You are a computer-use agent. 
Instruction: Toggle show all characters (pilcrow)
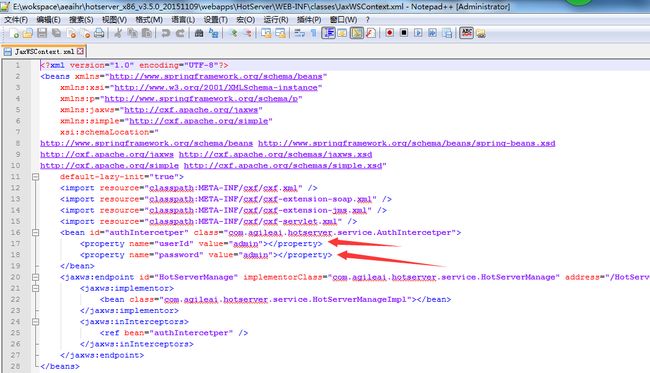[313, 33]
